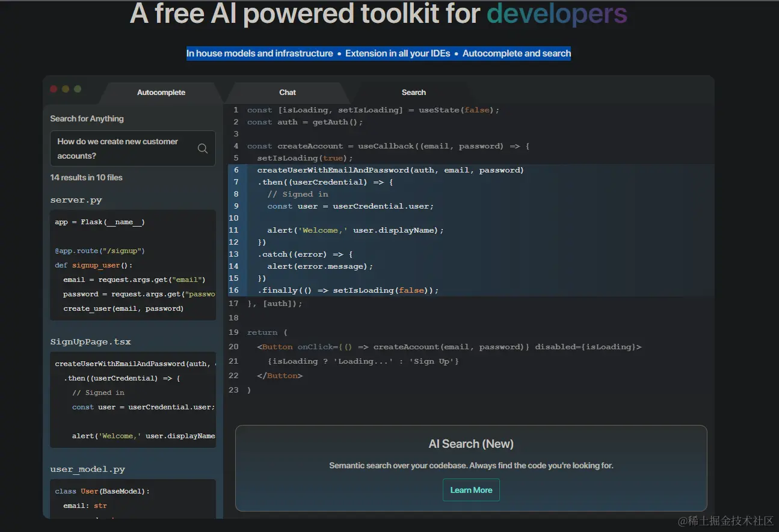
Task: Click the SignUpPage.tsx code snippet card
Action: (x=133, y=400)
